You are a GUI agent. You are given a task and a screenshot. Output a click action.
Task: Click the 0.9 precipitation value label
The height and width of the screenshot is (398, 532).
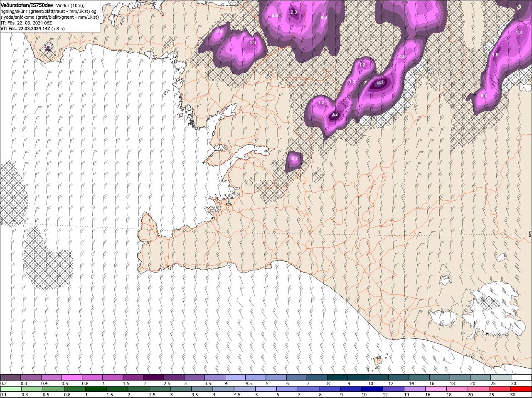pyautogui.click(x=402, y=57)
